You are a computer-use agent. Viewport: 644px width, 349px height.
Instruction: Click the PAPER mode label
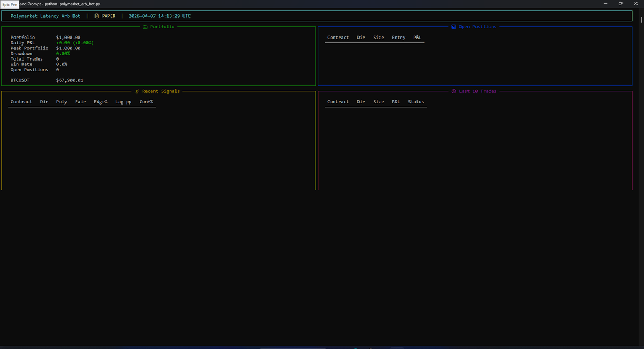click(109, 16)
